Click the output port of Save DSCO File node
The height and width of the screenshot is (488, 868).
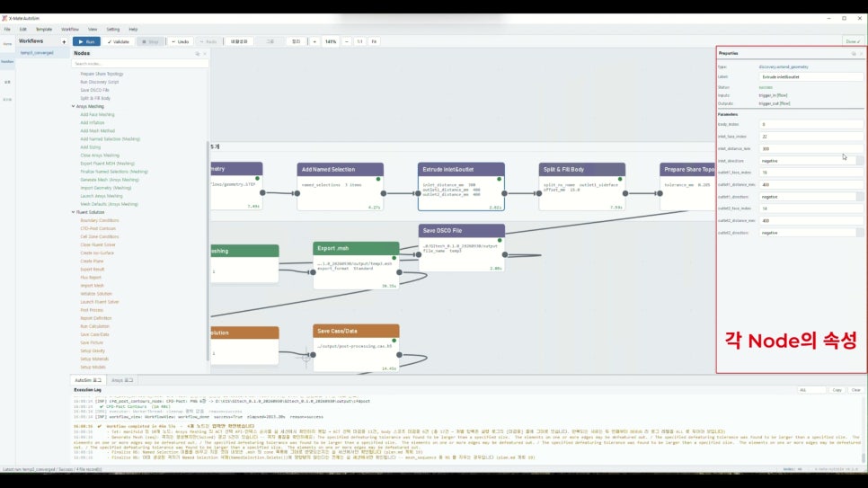(505, 255)
